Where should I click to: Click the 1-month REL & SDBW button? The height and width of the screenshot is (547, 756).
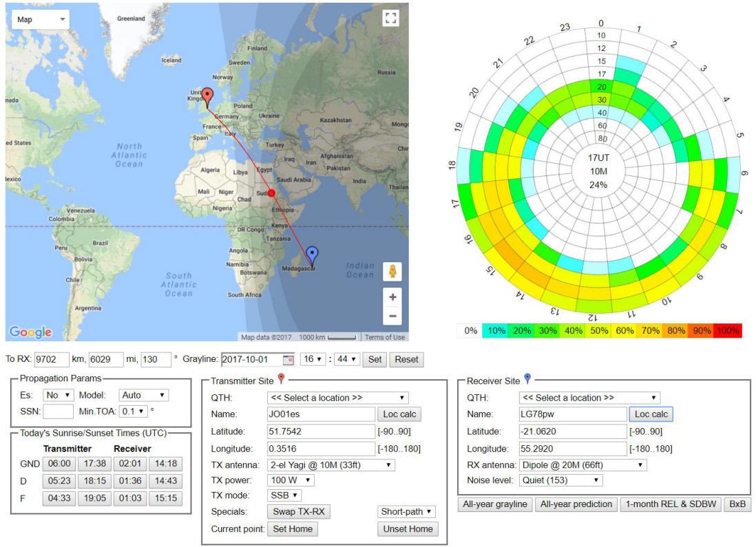click(x=670, y=504)
